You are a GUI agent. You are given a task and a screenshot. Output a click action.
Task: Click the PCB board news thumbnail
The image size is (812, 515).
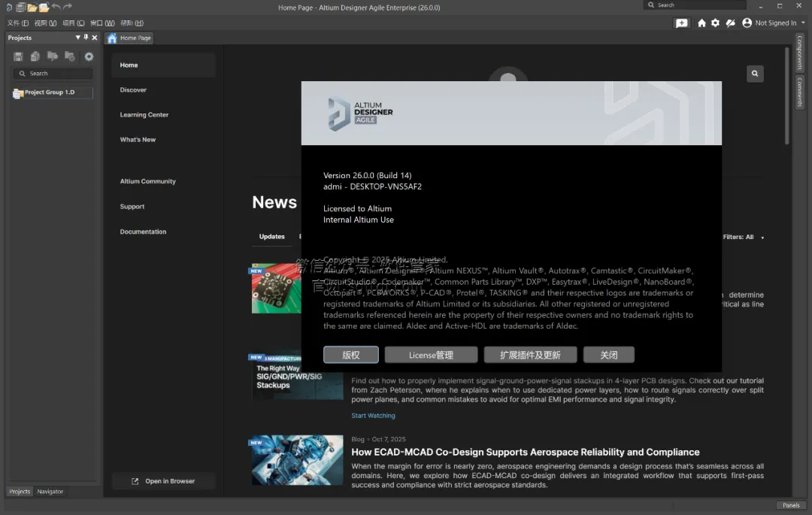(x=276, y=288)
